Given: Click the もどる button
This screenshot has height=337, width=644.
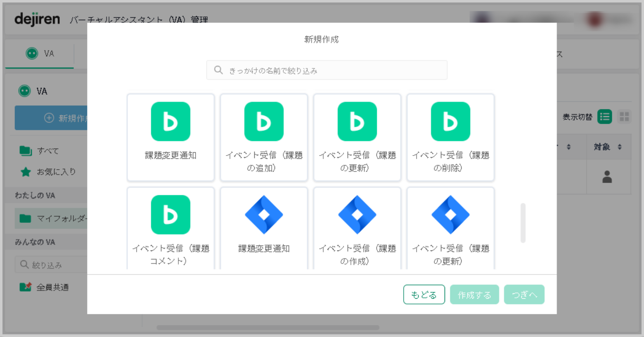Looking at the screenshot, I should pos(424,295).
